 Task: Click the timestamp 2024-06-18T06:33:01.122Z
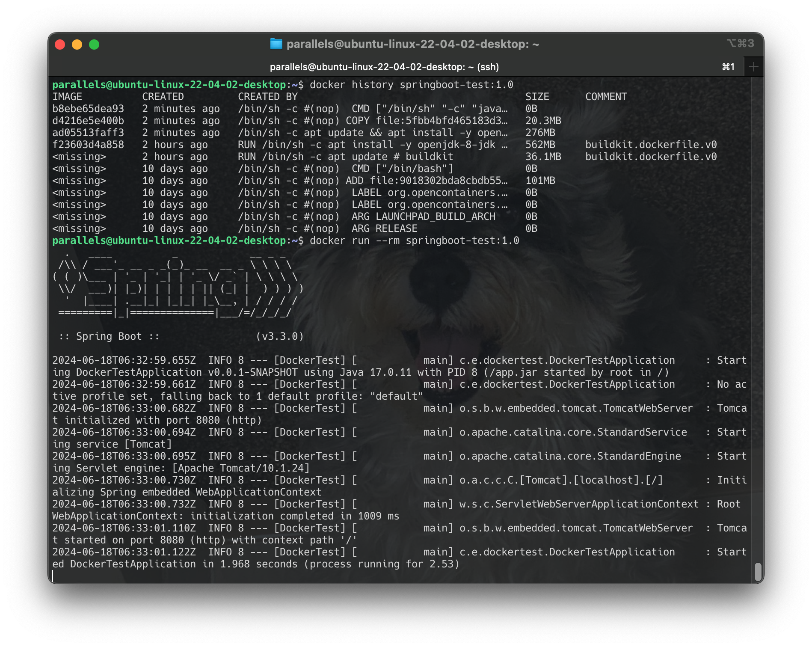[124, 552]
